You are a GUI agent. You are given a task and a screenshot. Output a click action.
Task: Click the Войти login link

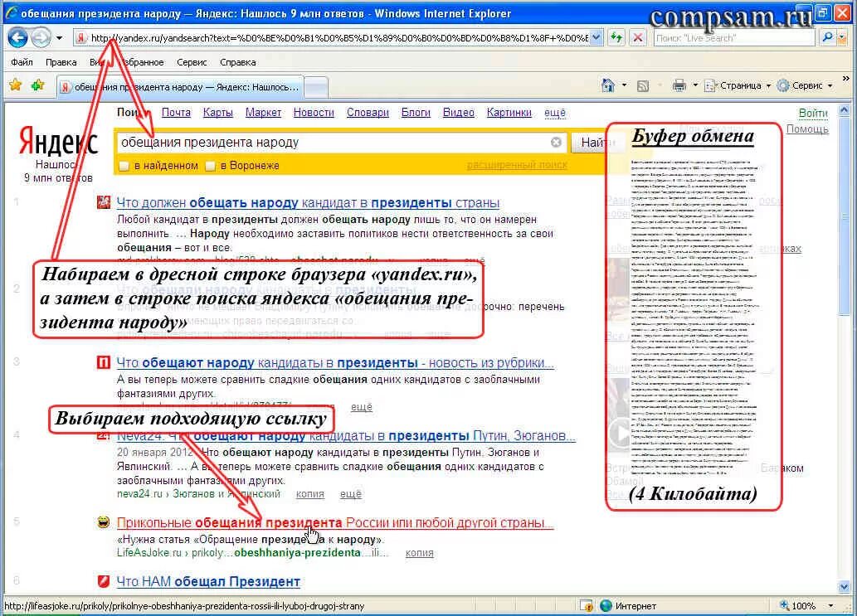813,113
